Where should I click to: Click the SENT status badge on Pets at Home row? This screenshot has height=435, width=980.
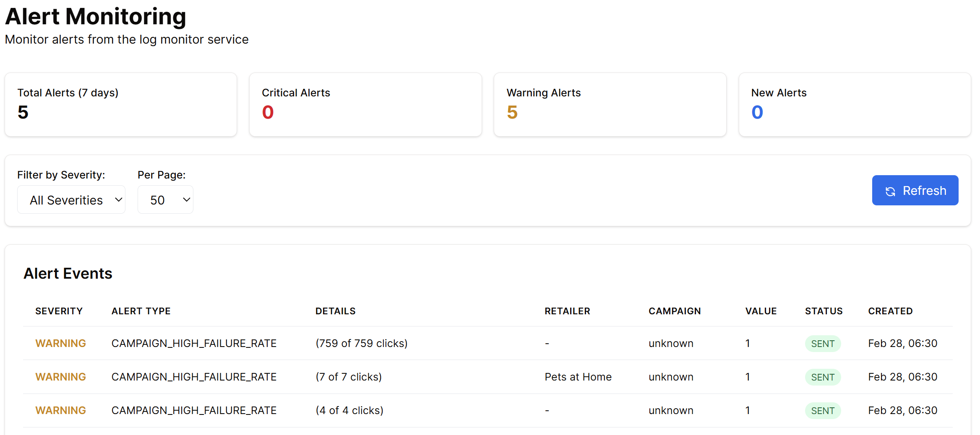click(x=823, y=377)
